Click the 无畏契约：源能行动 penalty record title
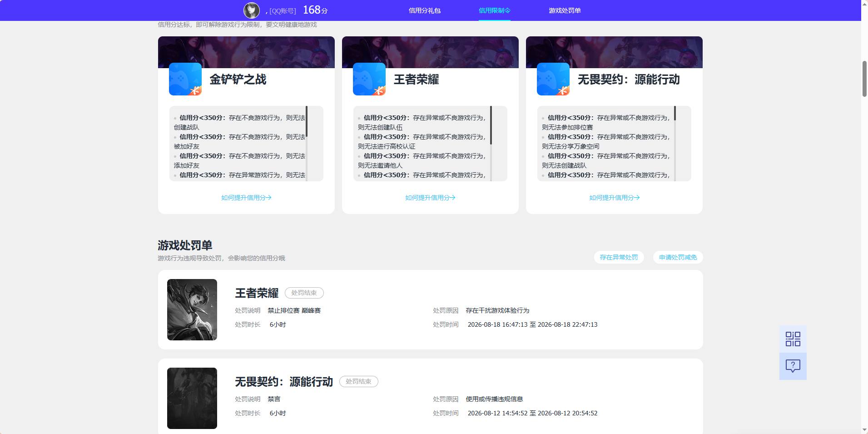Image resolution: width=868 pixels, height=434 pixels. 284,382
